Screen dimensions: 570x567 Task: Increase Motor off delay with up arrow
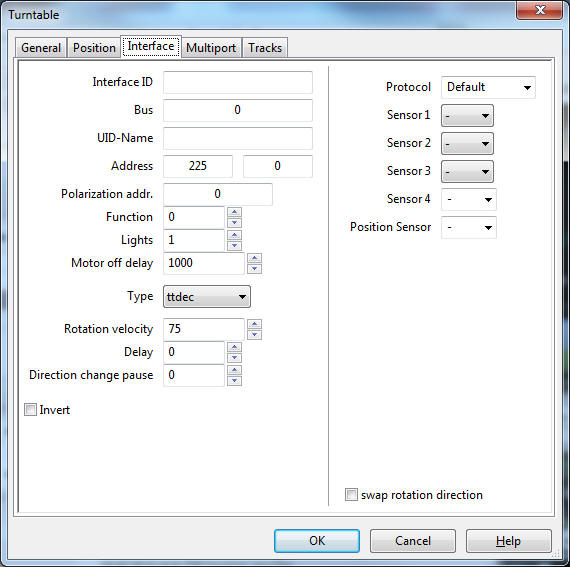pos(254,258)
